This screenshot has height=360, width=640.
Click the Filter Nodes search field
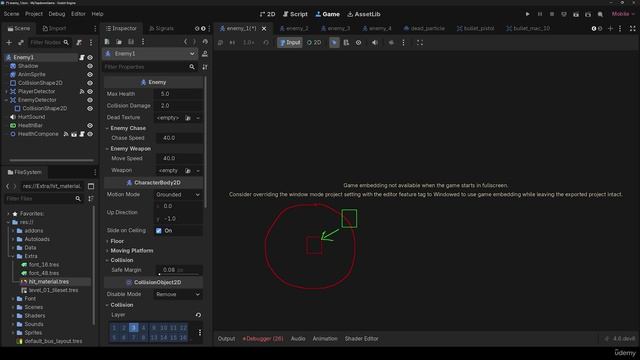pyautogui.click(x=50, y=42)
